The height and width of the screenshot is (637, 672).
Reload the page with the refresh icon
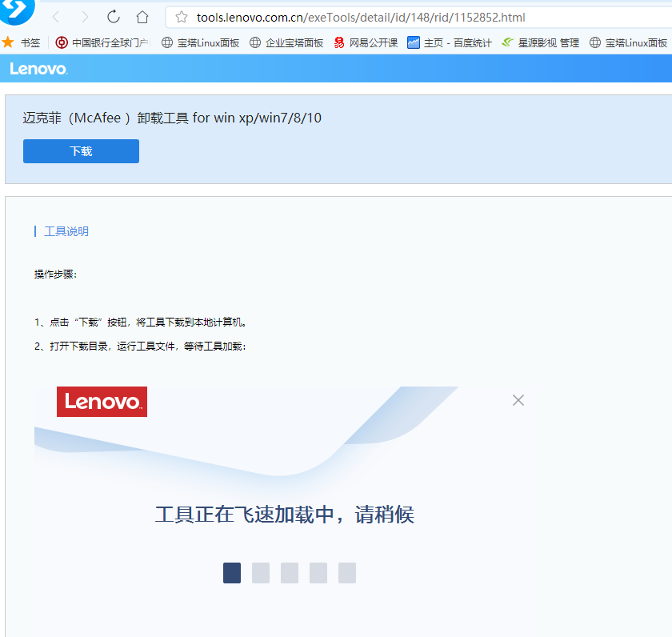[x=114, y=17]
